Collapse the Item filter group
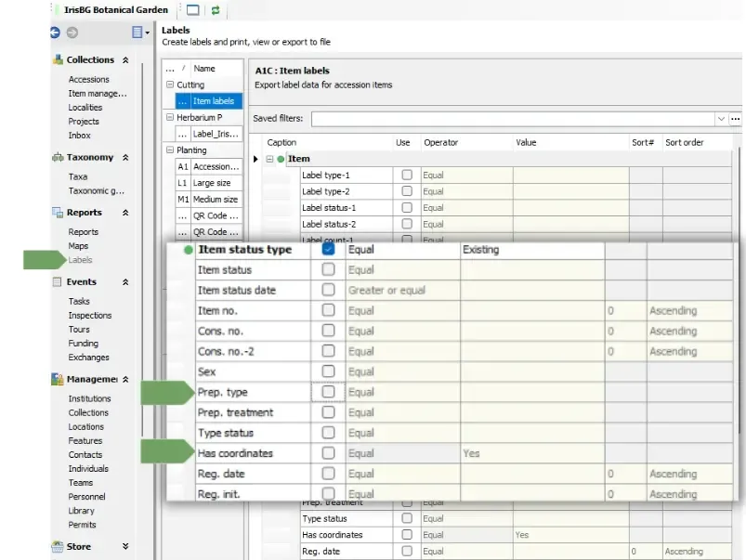 point(269,159)
